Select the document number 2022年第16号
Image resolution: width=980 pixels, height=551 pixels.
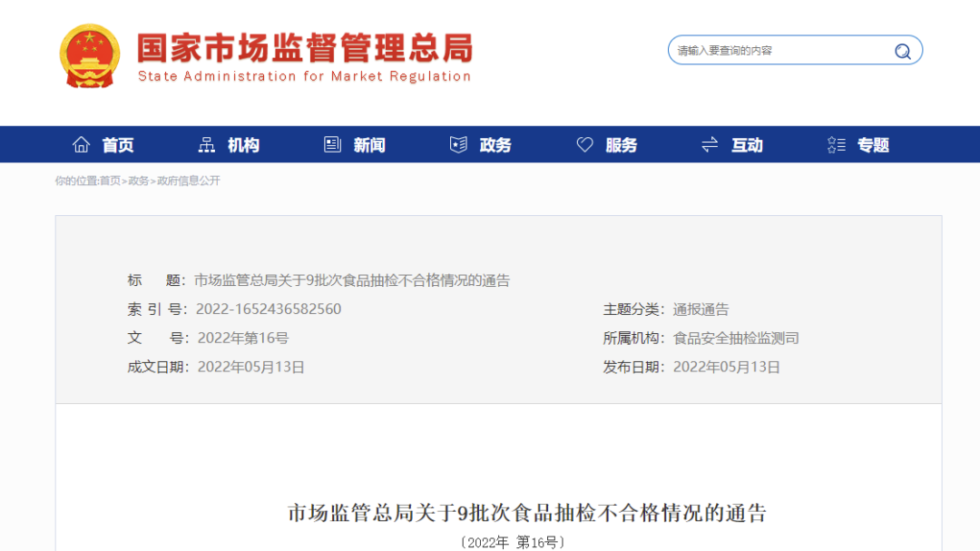(243, 339)
